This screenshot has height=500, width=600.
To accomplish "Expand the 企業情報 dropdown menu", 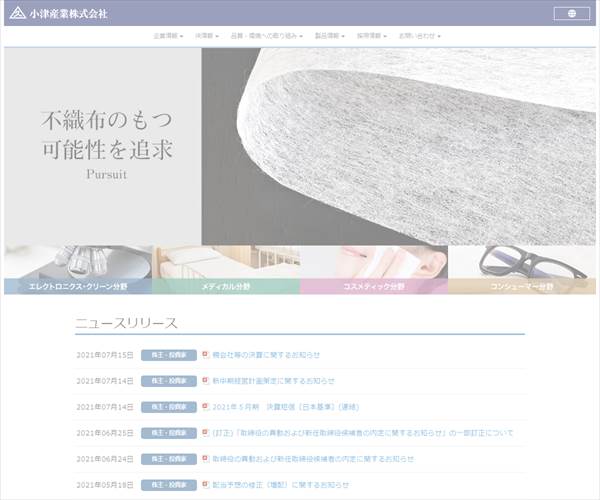I will pos(168,36).
